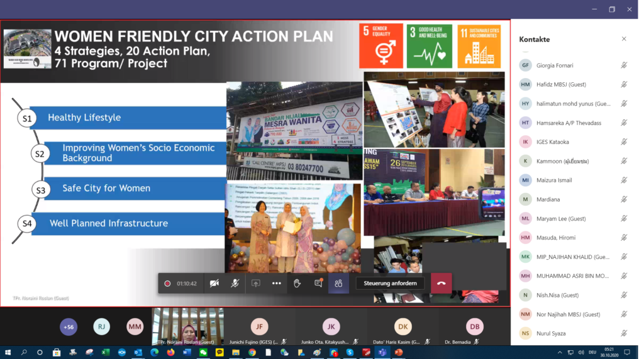Select Masuda, Hiromi in contacts list
644x359 pixels.
pos(556,238)
